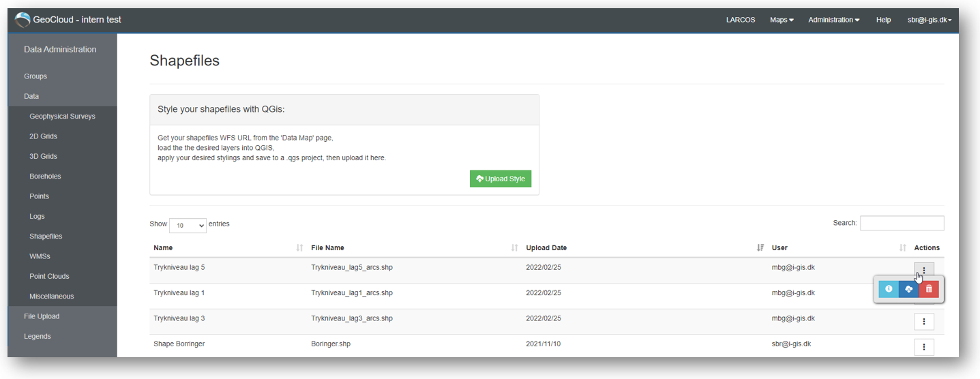Click the cloud download icon in popup
The width and height of the screenshot is (980, 379).
[908, 289]
